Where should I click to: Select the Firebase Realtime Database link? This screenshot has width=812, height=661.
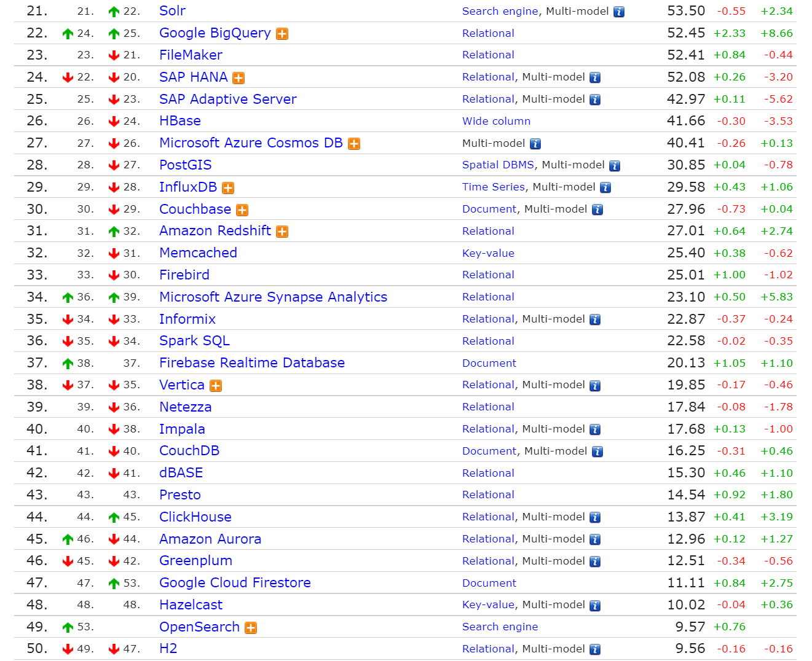click(252, 363)
